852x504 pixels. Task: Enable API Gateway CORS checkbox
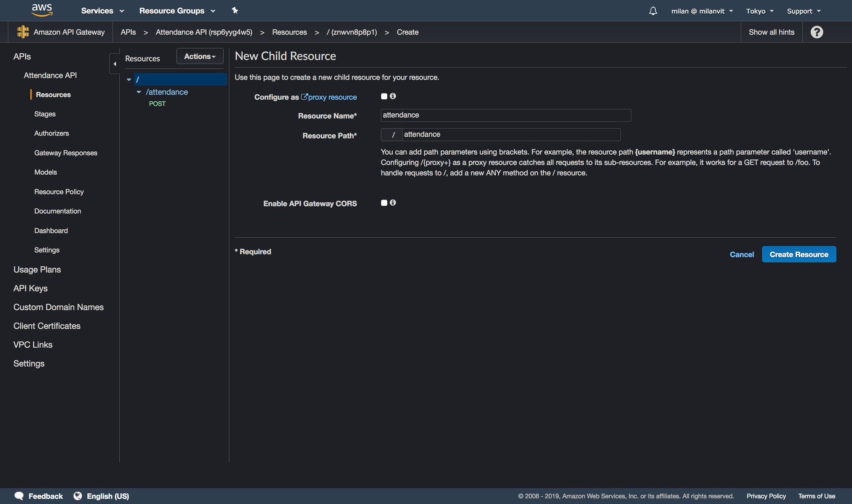point(384,203)
